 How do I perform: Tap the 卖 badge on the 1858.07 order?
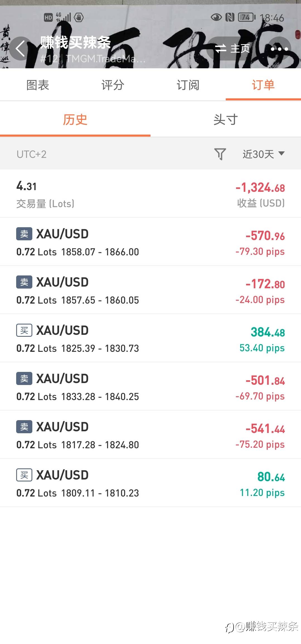pos(24,234)
